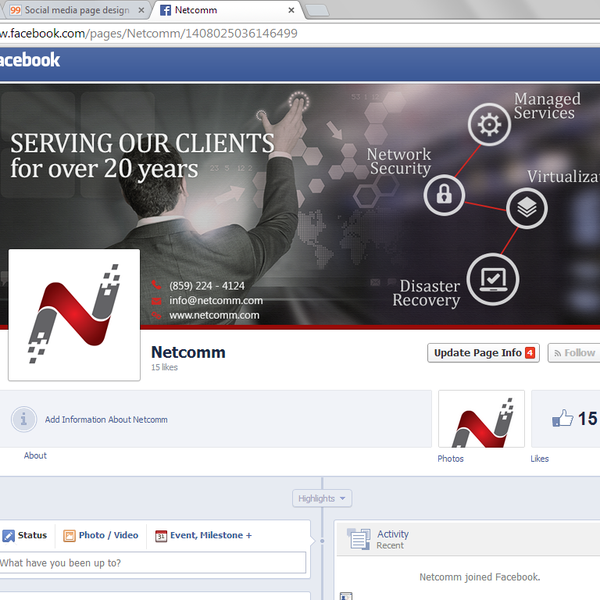Image resolution: width=600 pixels, height=600 pixels.
Task: Click the Network Security padlock icon
Action: tap(444, 195)
